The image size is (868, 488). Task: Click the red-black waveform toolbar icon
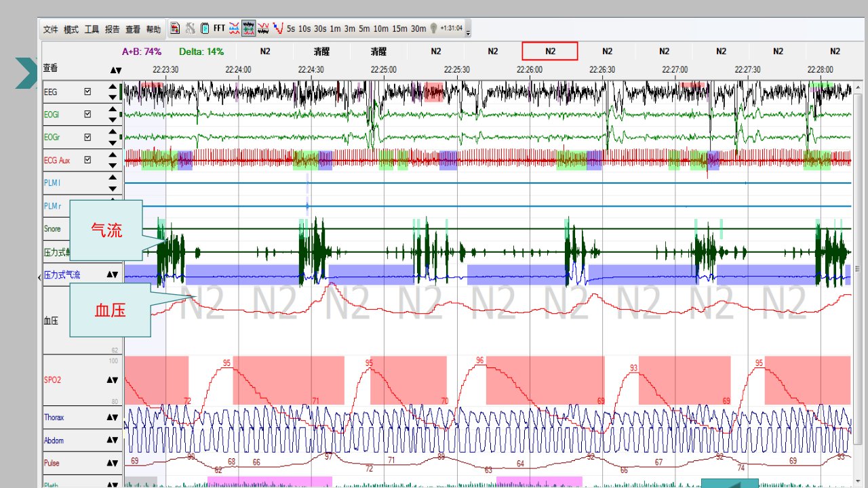point(263,28)
